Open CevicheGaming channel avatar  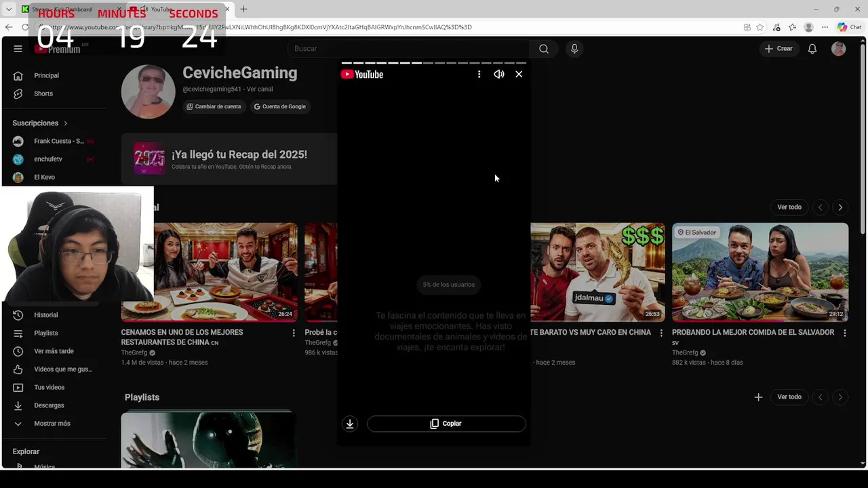148,91
